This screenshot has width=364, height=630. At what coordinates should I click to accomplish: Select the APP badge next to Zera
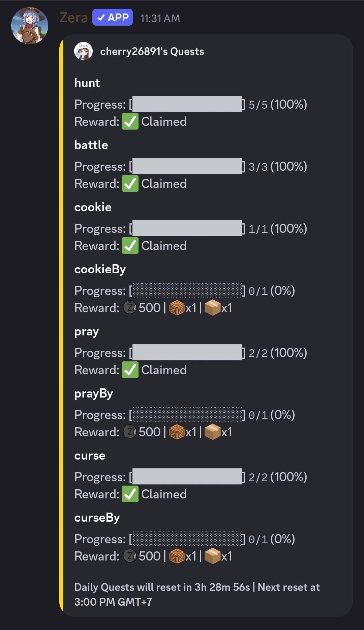[x=113, y=18]
